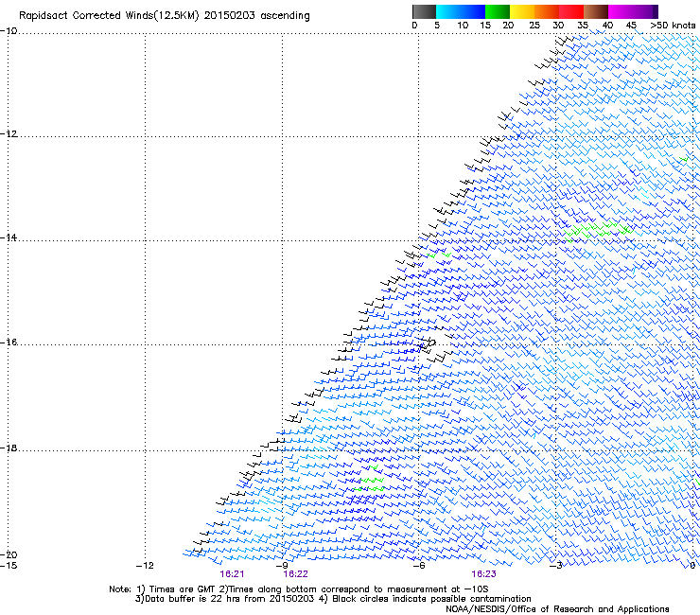The height and width of the screenshot is (615, 700).
Task: Pick the blue 5–15 knots legend gradient
Action: coord(461,11)
